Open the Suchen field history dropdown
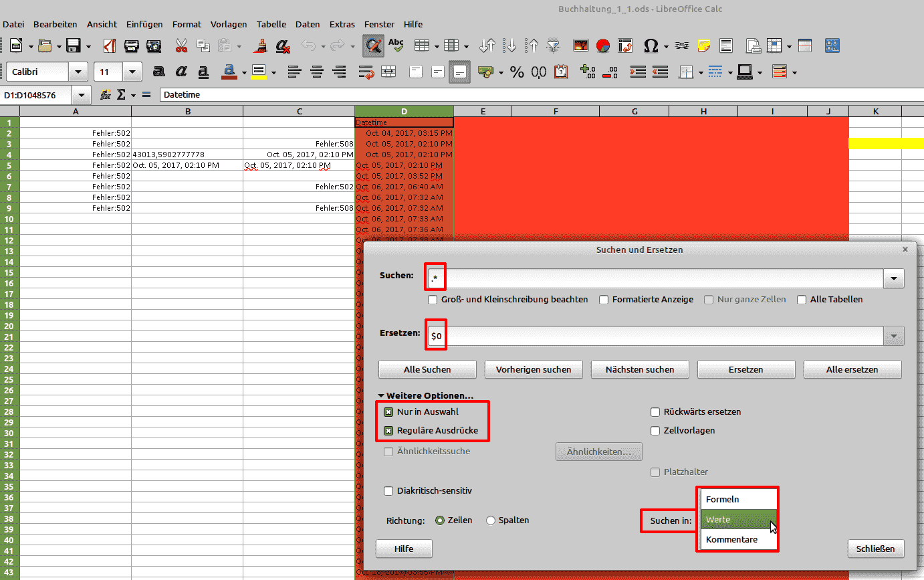 pyautogui.click(x=894, y=279)
